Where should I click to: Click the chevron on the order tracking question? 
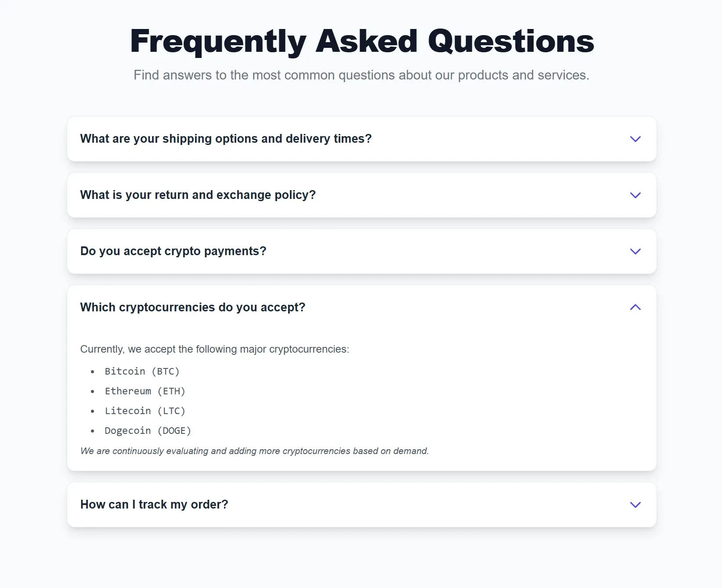point(635,505)
